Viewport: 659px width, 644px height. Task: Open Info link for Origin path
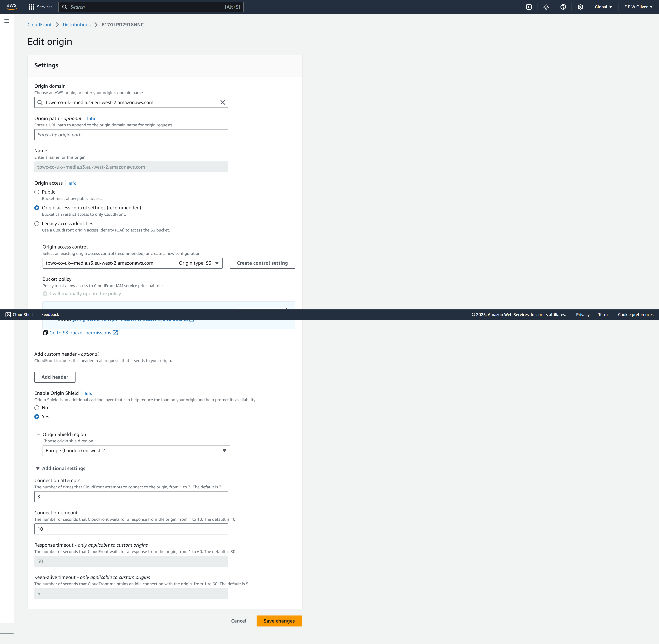[x=91, y=119]
